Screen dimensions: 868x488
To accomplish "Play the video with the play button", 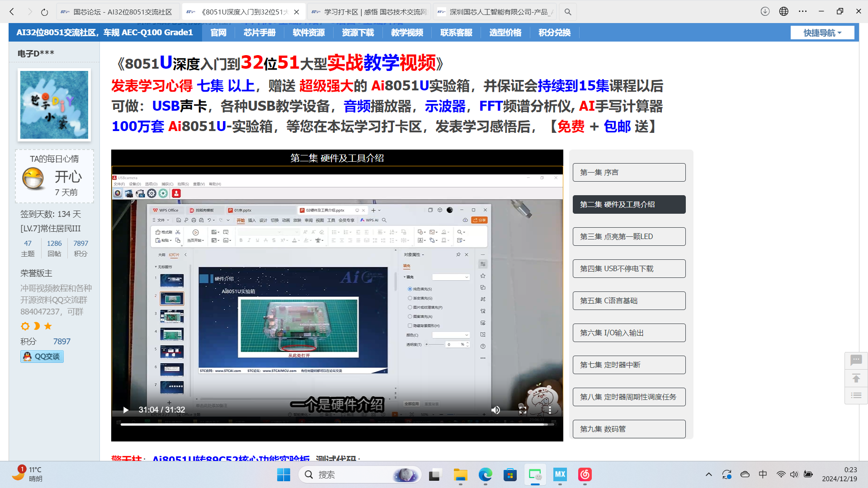I will pyautogui.click(x=126, y=410).
